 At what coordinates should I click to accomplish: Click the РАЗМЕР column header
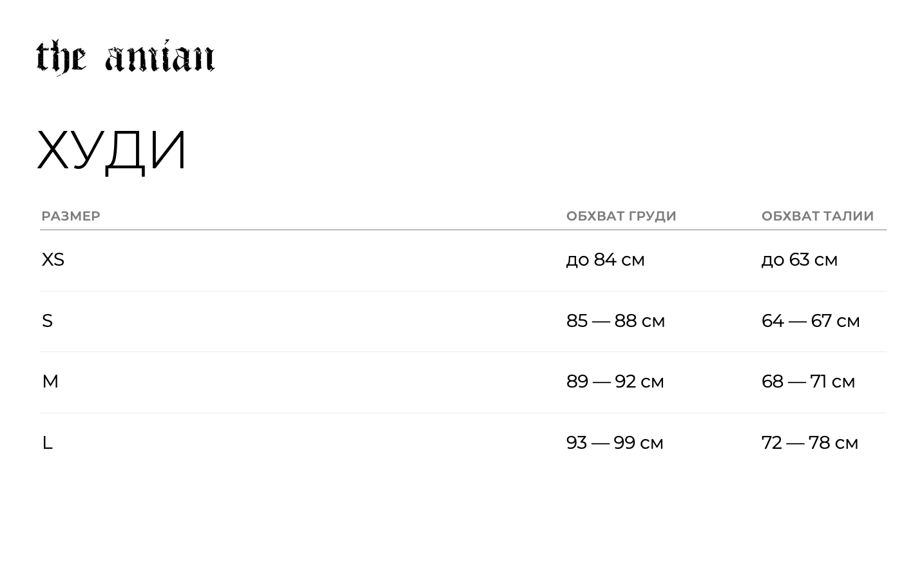[x=71, y=216]
